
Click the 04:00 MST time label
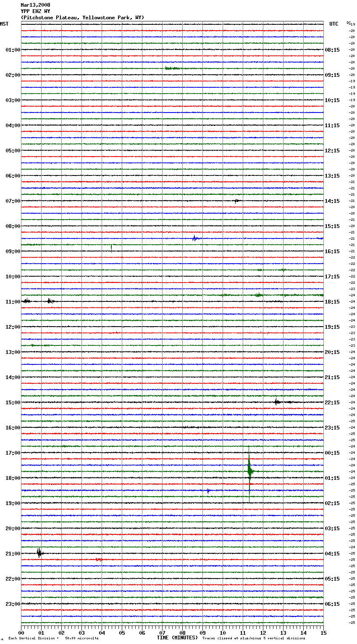(x=13, y=126)
